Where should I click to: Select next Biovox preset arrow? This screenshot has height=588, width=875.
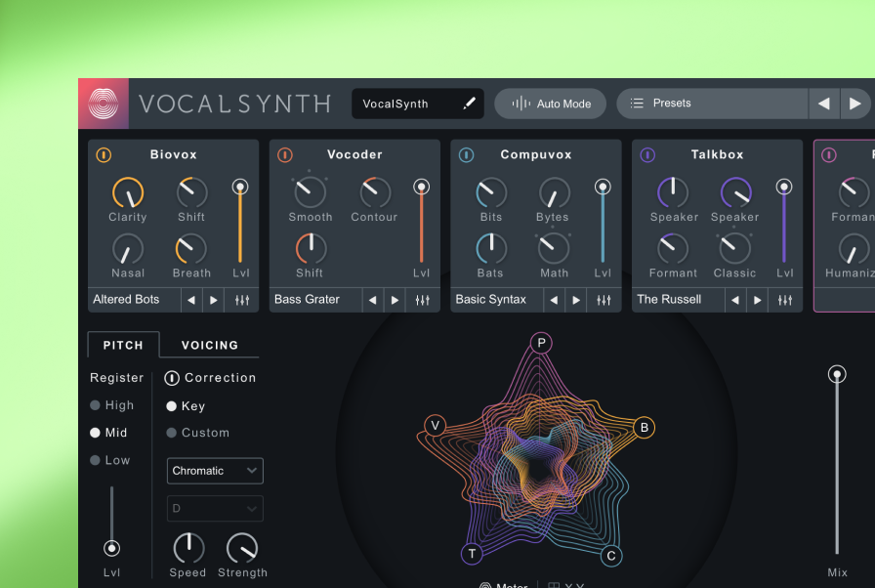214,300
